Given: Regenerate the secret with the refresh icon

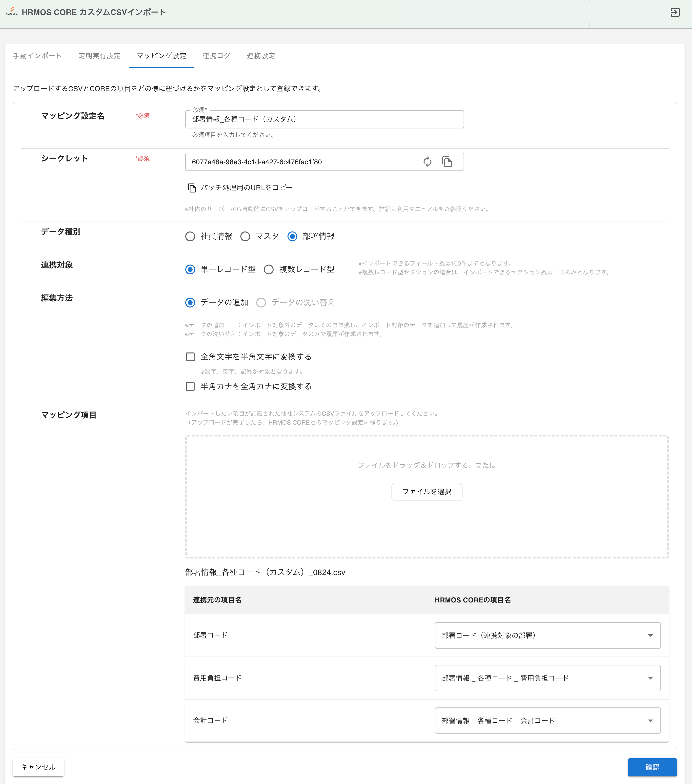Looking at the screenshot, I should [x=427, y=162].
